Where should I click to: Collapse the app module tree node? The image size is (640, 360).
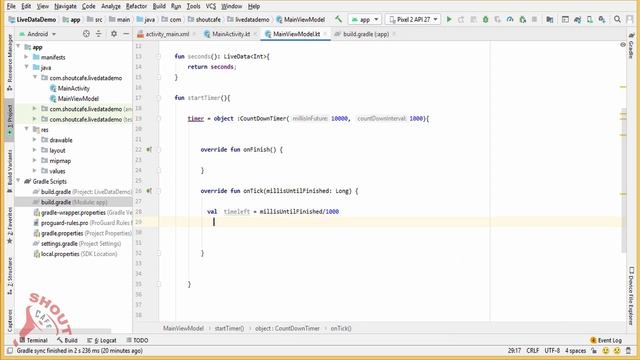[x=18, y=47]
